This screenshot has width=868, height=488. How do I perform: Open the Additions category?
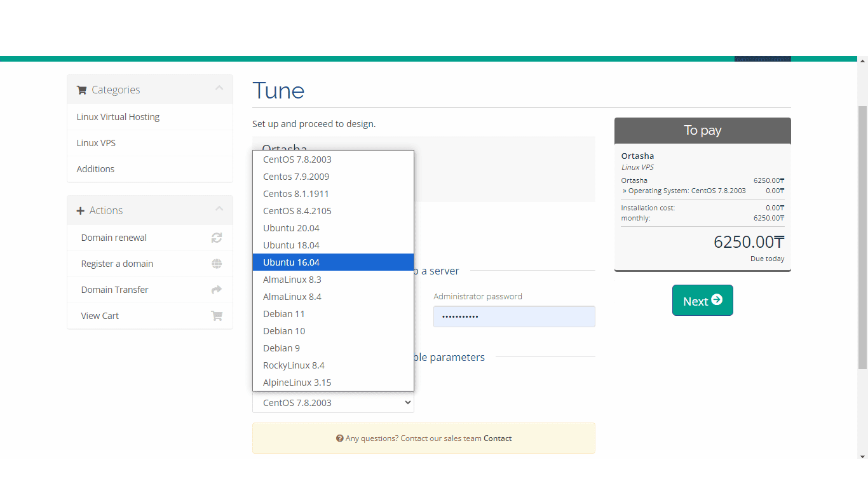pos(150,169)
